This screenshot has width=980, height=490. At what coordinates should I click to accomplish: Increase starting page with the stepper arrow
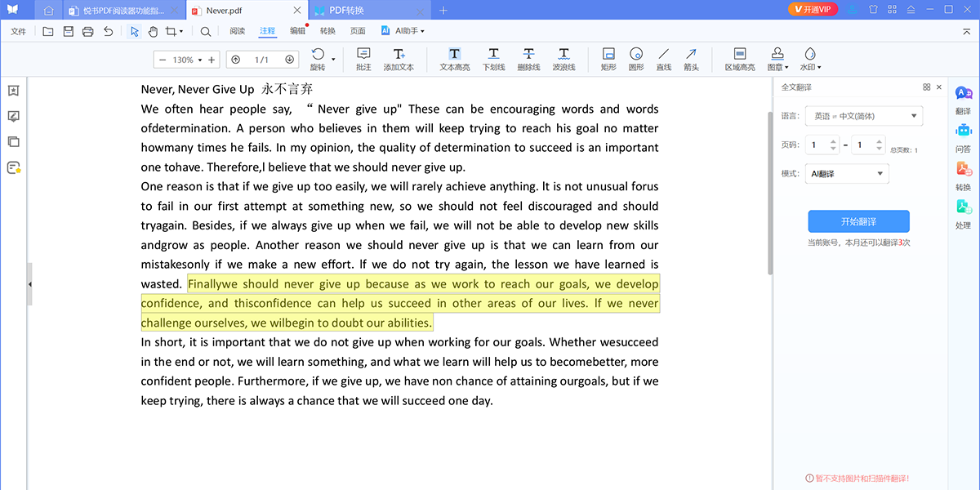833,140
